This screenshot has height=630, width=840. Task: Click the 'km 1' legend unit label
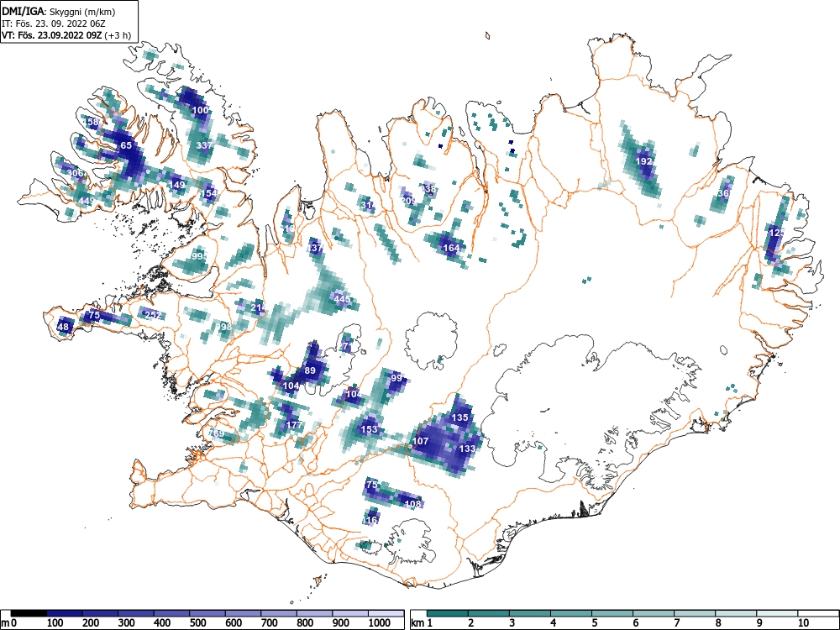click(x=423, y=623)
